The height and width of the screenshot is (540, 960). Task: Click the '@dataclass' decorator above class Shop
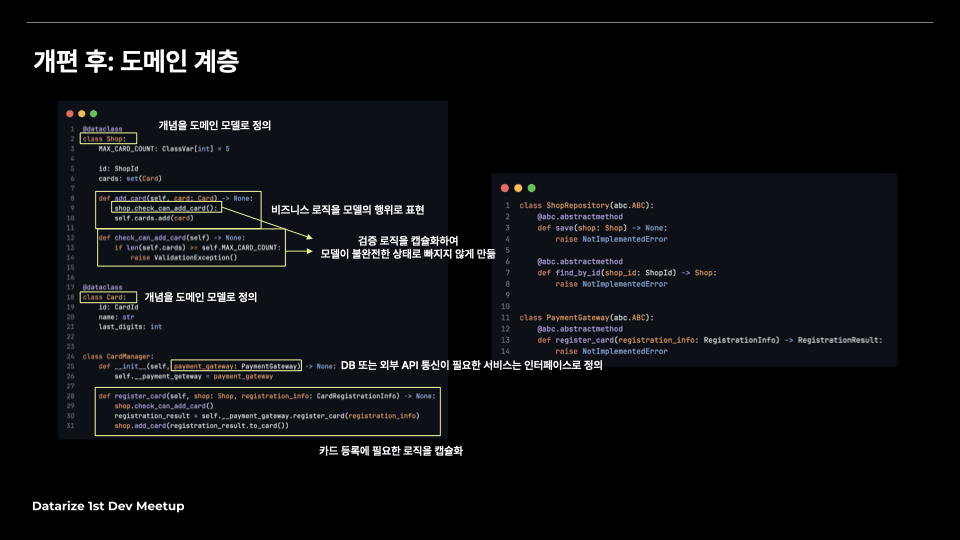click(102, 129)
